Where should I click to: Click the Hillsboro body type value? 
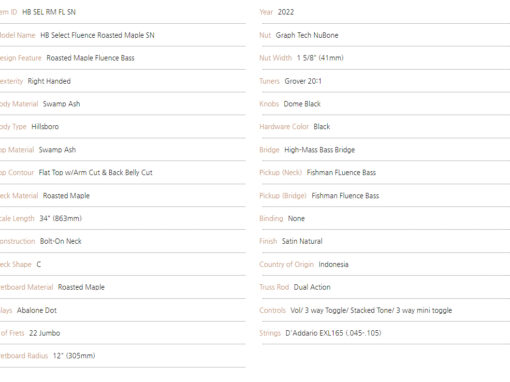(x=45, y=127)
